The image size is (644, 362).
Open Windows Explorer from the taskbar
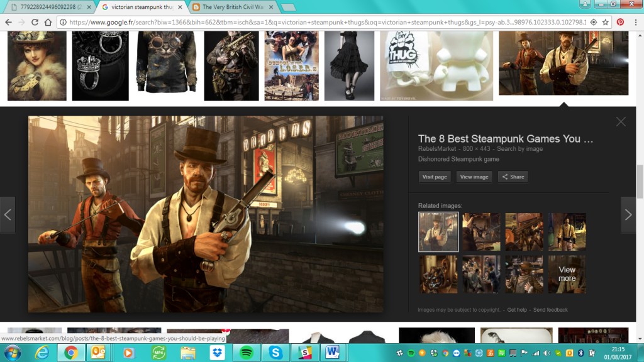click(187, 353)
